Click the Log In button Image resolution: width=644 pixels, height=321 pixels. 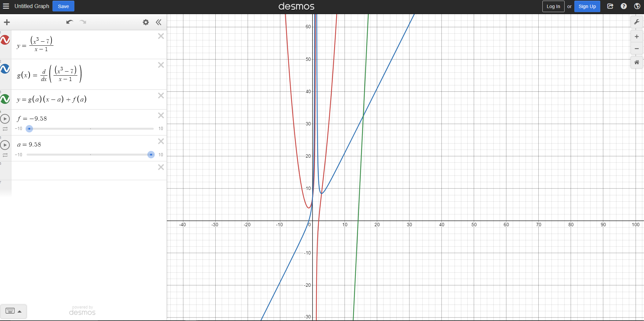(x=553, y=6)
